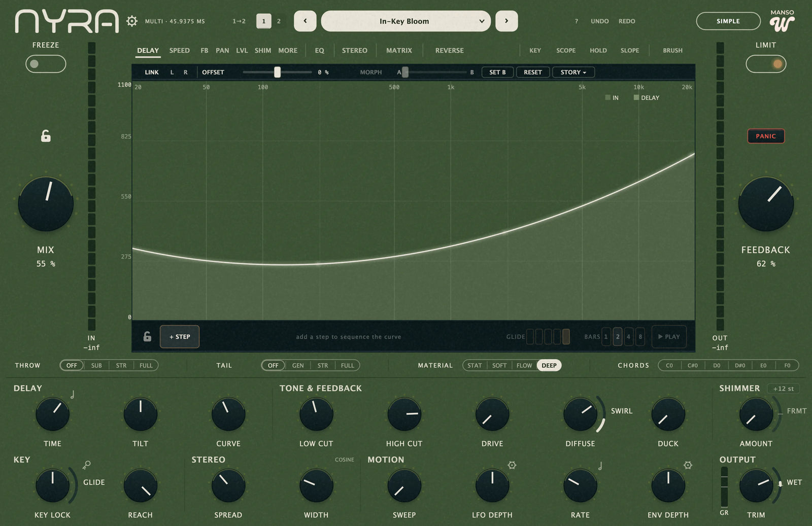Viewport: 812px width, 526px height.
Task: Click the key icon above Glide
Action: point(87,465)
